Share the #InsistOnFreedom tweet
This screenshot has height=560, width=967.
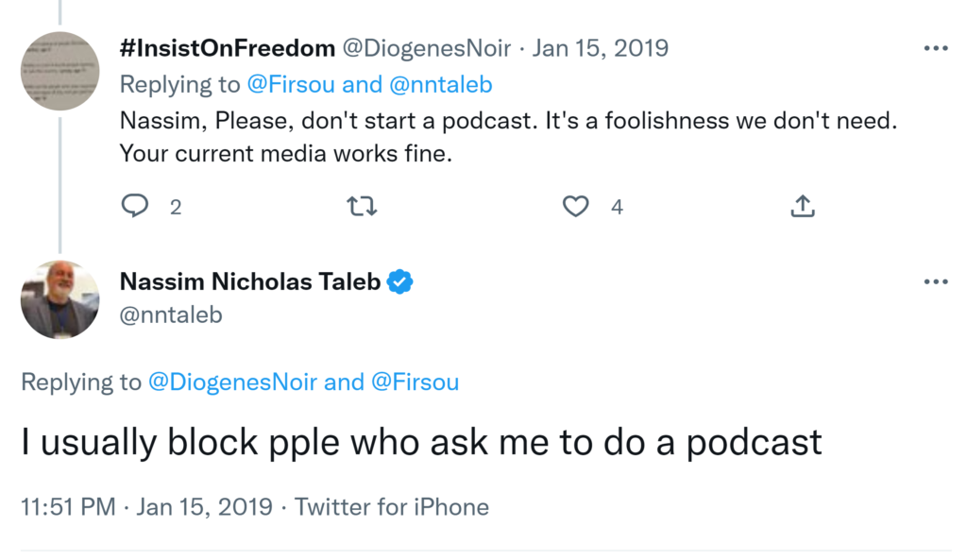coord(802,206)
